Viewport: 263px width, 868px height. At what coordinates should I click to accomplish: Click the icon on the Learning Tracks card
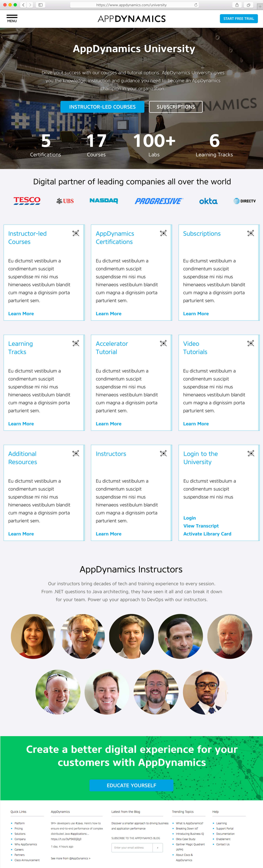coord(76,343)
